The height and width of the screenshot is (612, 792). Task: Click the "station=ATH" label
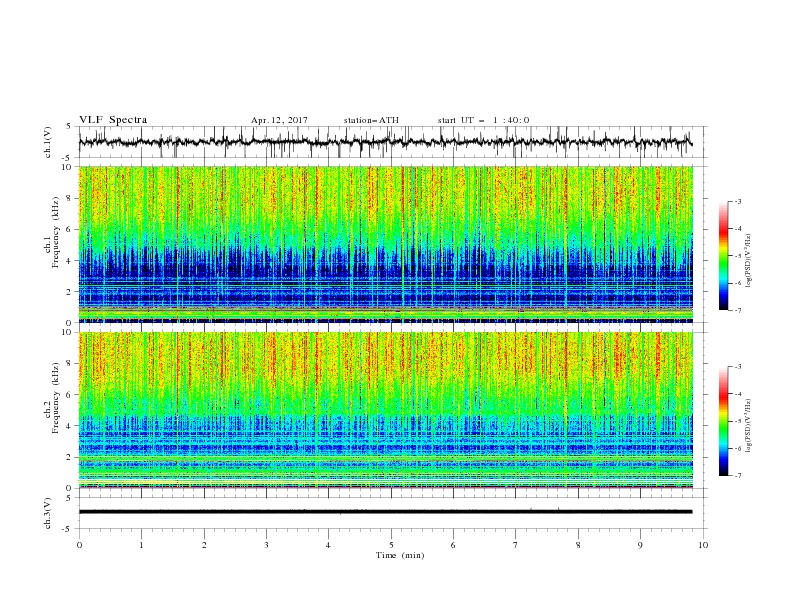(371, 120)
